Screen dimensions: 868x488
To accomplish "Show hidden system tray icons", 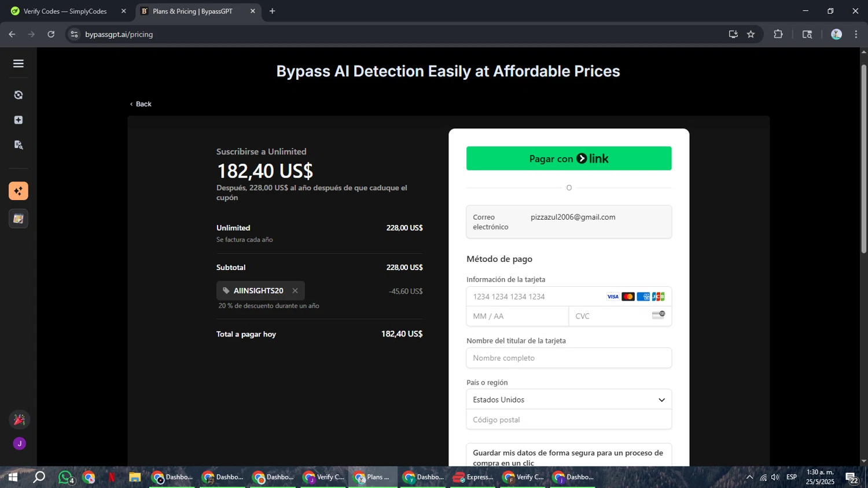I will tap(749, 477).
